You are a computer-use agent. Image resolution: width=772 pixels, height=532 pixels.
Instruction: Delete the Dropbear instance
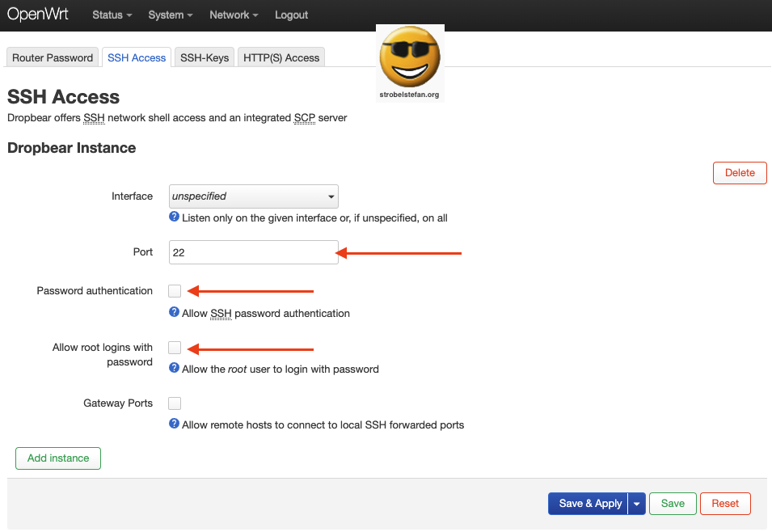tap(739, 172)
